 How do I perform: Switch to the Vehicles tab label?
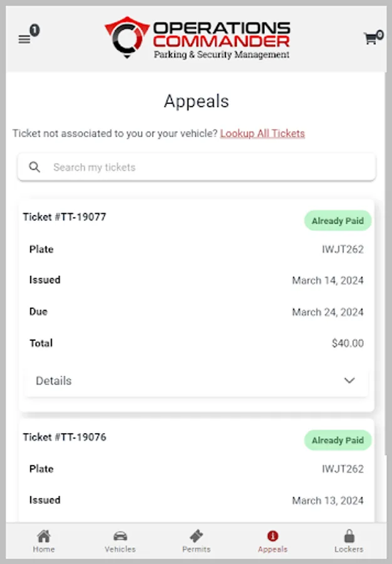click(x=120, y=550)
